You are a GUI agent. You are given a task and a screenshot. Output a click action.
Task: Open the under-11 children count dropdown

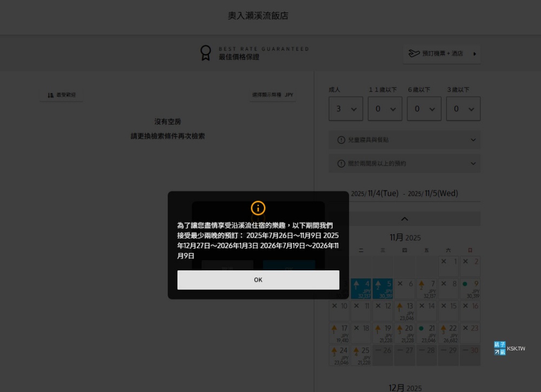pos(385,109)
